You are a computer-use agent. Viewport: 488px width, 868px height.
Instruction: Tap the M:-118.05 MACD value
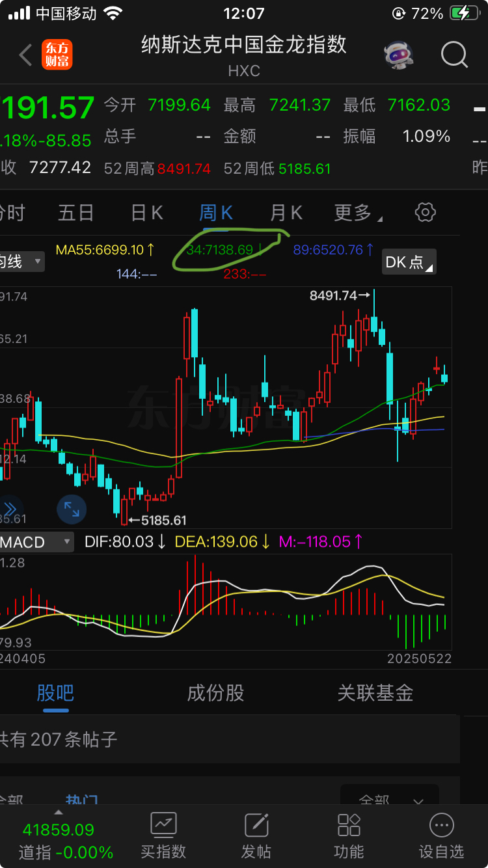321,542
